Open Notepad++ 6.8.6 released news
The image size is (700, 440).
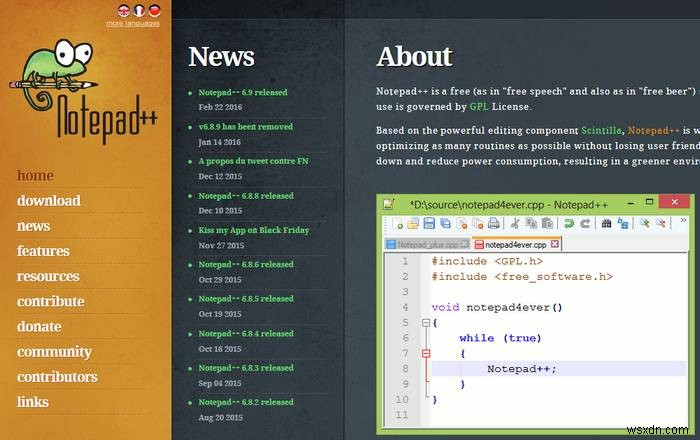click(246, 265)
